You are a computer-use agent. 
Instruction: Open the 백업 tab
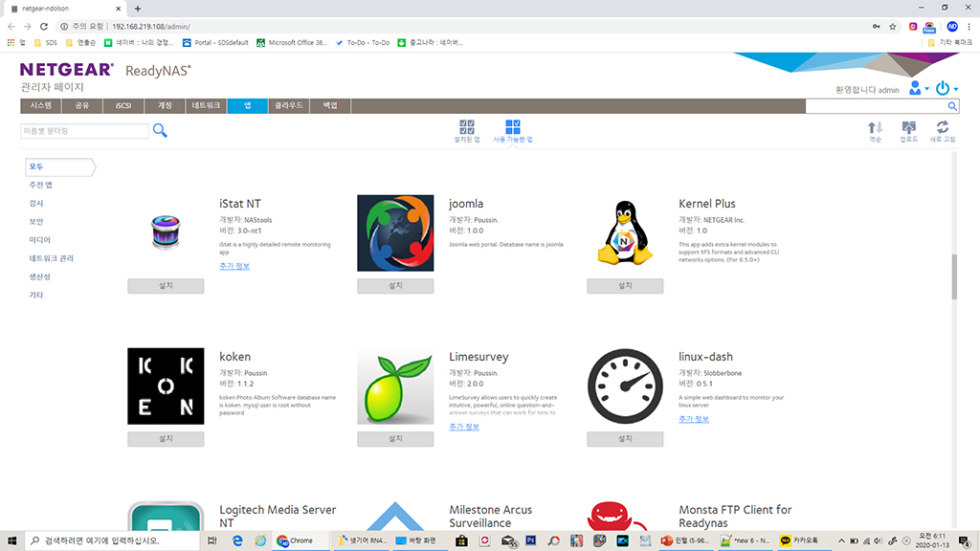[x=330, y=105]
